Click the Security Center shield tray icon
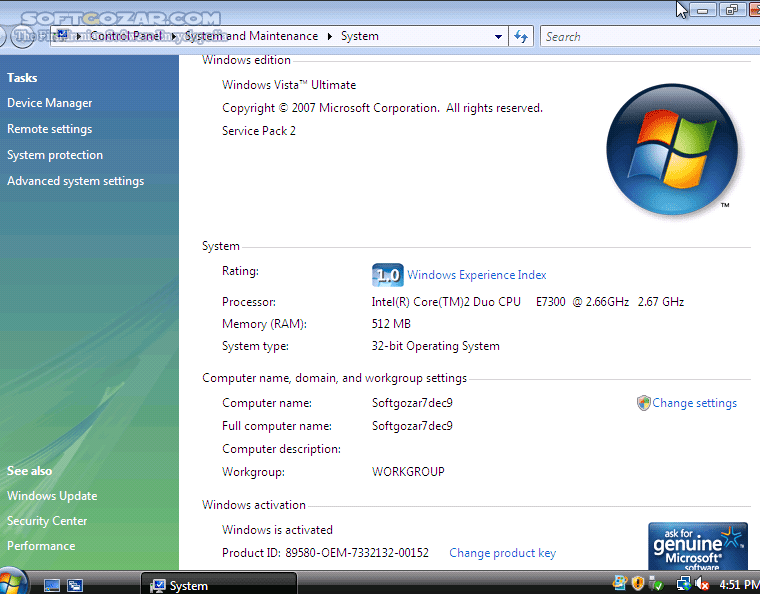Image resolution: width=760 pixels, height=594 pixels. pyautogui.click(x=638, y=583)
